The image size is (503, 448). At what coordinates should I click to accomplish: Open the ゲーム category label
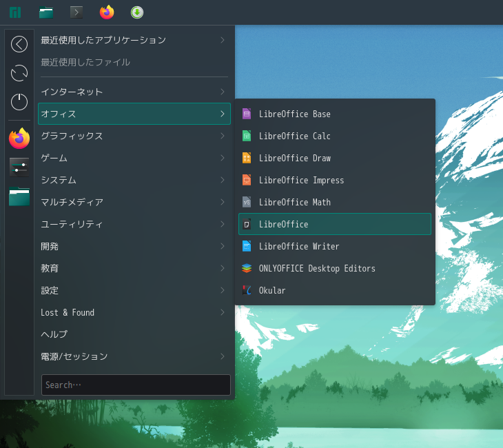click(54, 158)
